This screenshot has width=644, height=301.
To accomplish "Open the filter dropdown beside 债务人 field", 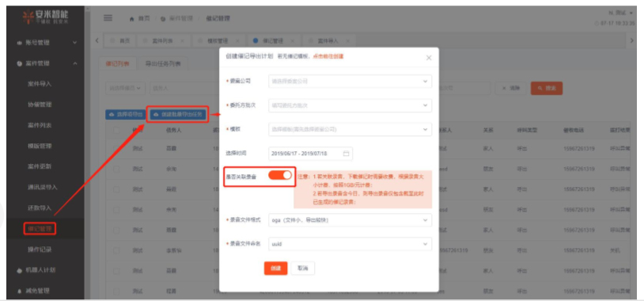I will pos(125,88).
